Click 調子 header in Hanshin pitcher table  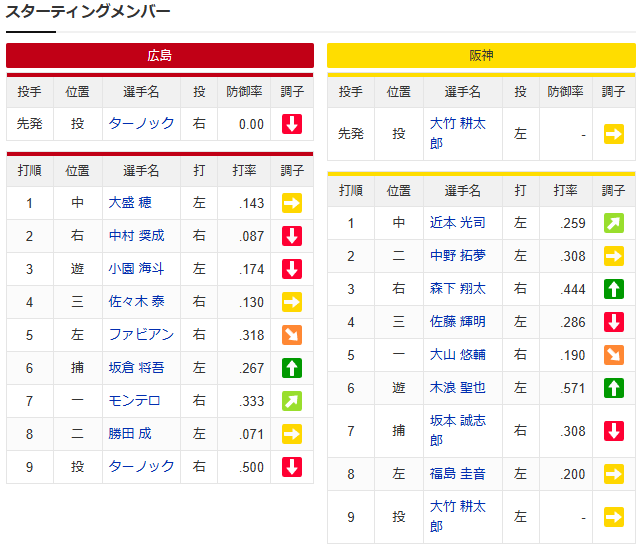click(613, 92)
